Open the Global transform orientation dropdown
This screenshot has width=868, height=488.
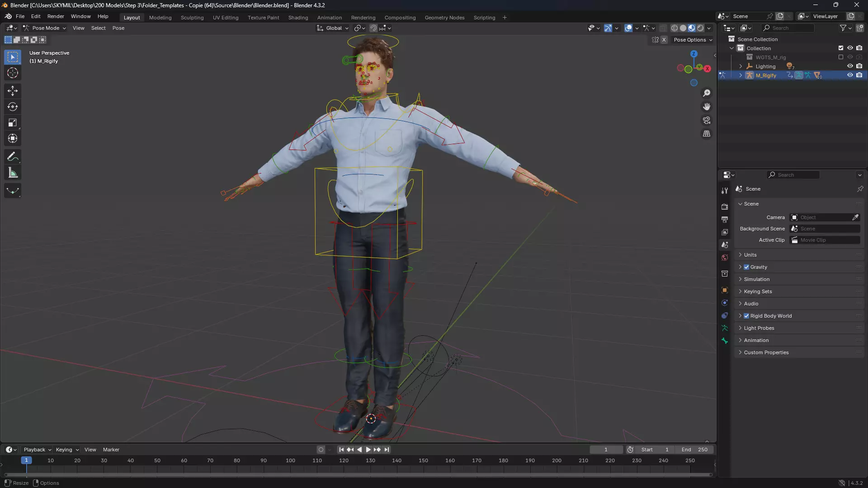click(333, 28)
